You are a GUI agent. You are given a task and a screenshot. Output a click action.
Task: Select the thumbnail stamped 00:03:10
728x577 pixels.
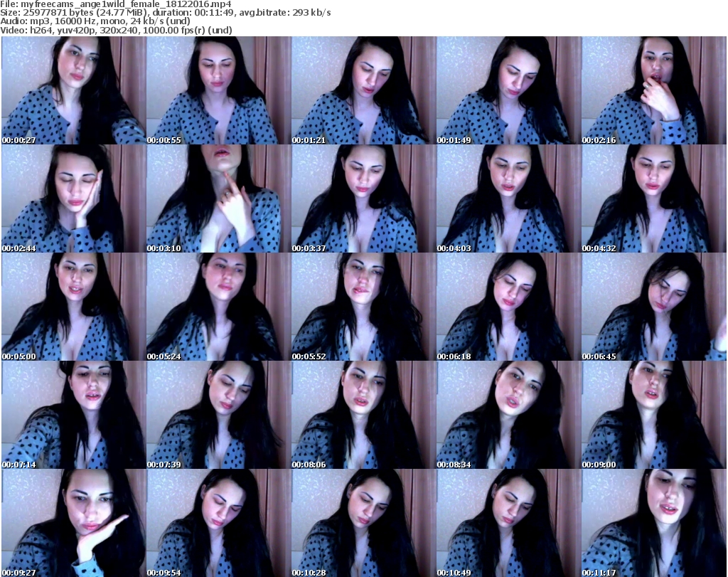[219, 198]
